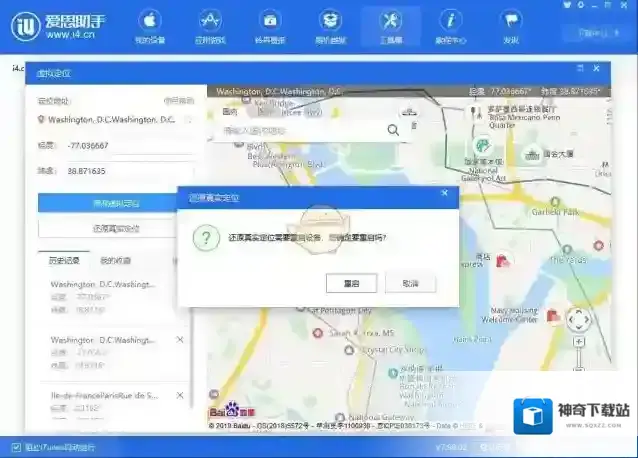
Task: Open the My Device (Apple logo) tab
Action: (149, 25)
